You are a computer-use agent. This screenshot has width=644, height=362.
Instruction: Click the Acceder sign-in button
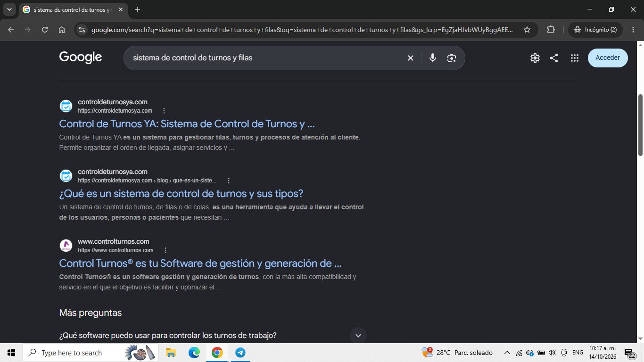point(608,58)
